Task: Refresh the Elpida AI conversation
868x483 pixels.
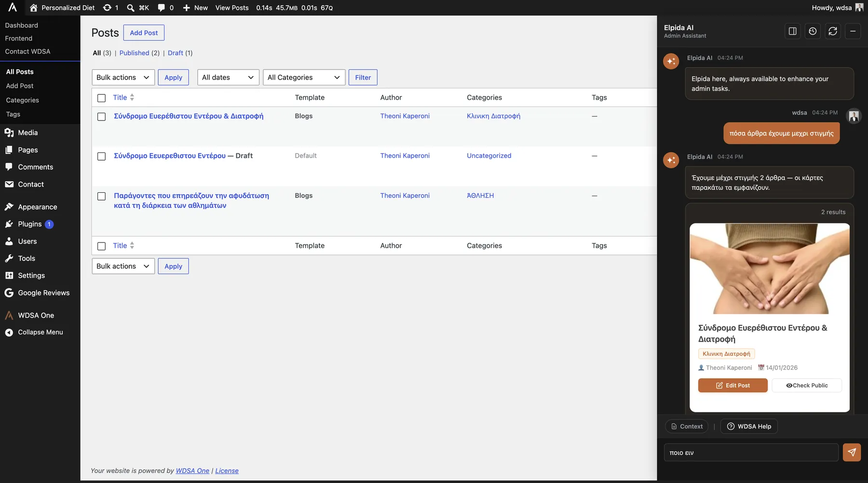Action: pyautogui.click(x=833, y=31)
